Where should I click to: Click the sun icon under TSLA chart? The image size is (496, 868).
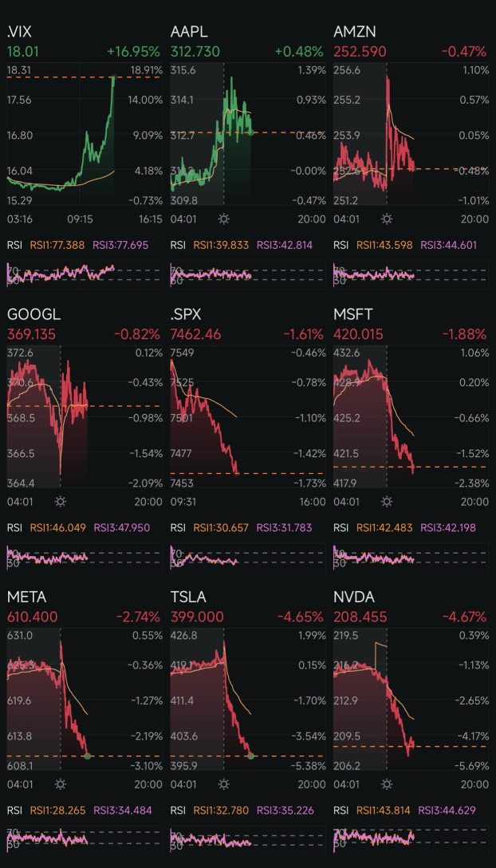223,784
